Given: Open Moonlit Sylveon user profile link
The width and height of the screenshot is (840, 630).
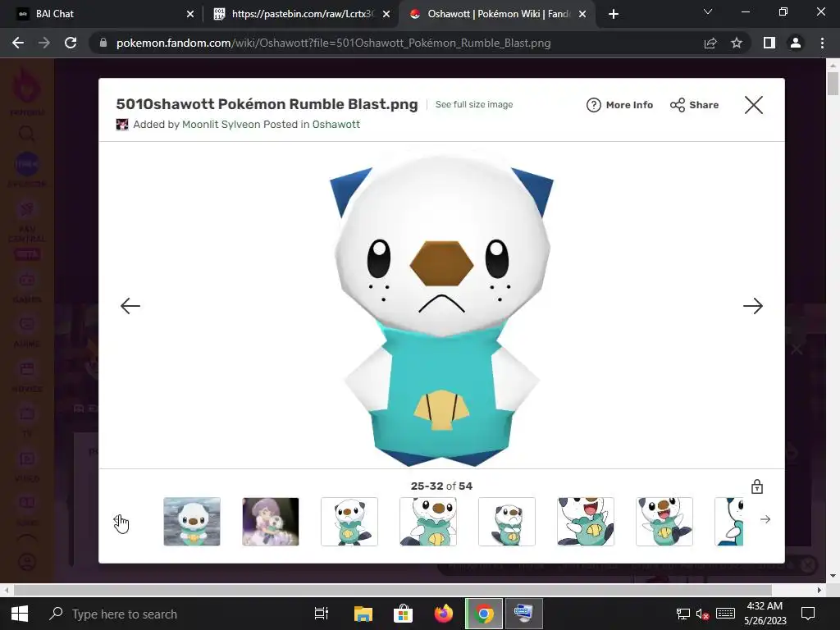Looking at the screenshot, I should pyautogui.click(x=221, y=125).
